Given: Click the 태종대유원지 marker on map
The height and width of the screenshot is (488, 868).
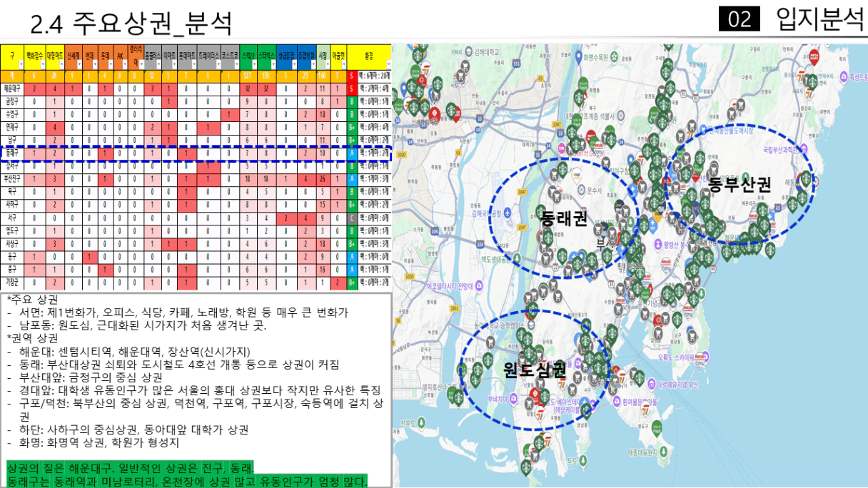Looking at the screenshot, I should (x=664, y=451).
